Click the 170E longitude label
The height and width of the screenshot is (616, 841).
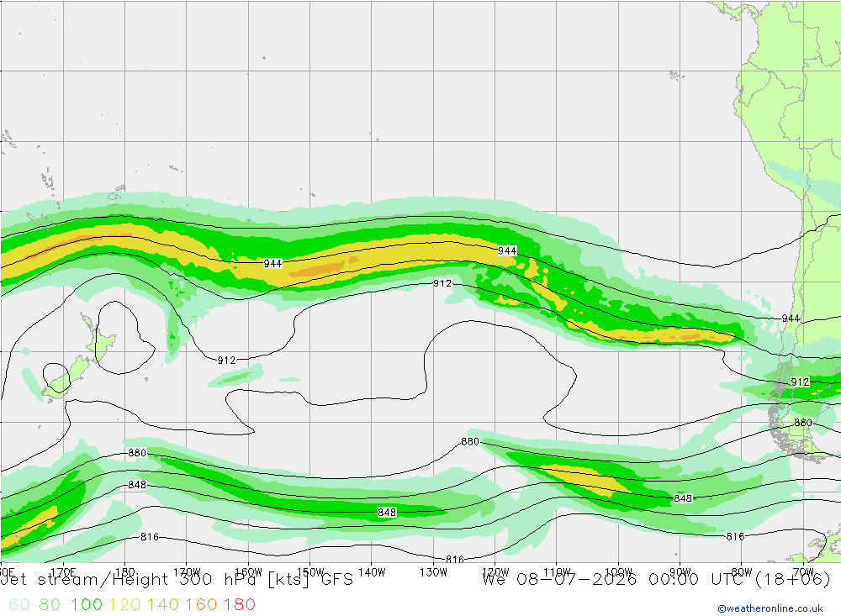63,572
